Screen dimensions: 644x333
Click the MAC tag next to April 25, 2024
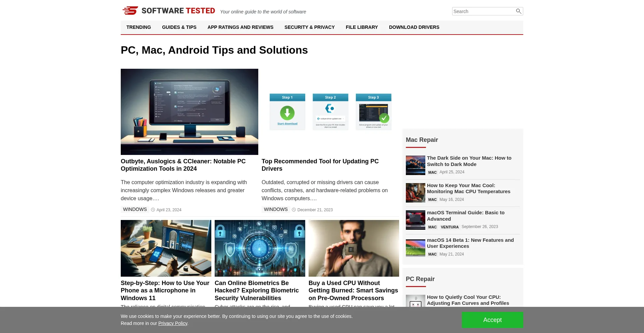(432, 172)
